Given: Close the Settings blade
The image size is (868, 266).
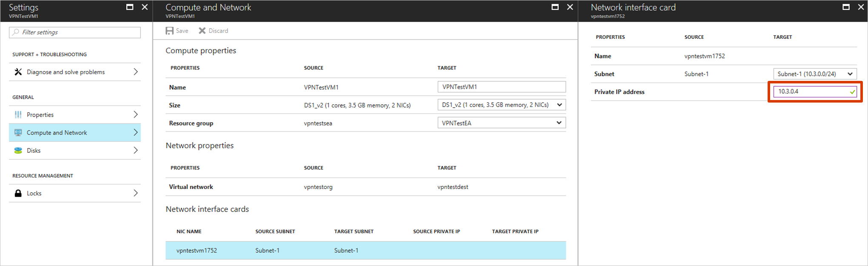Looking at the screenshot, I should click(145, 7).
